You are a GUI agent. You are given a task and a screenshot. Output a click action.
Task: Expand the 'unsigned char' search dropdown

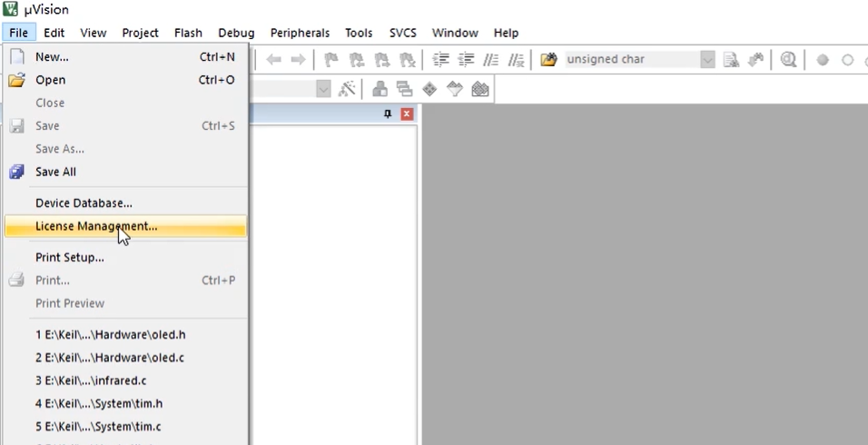pyautogui.click(x=707, y=59)
